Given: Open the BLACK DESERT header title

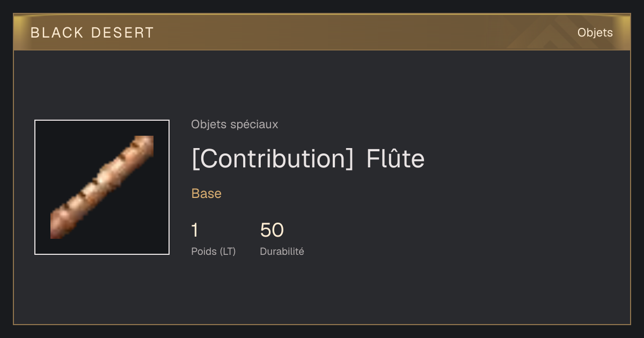Looking at the screenshot, I should point(92,33).
